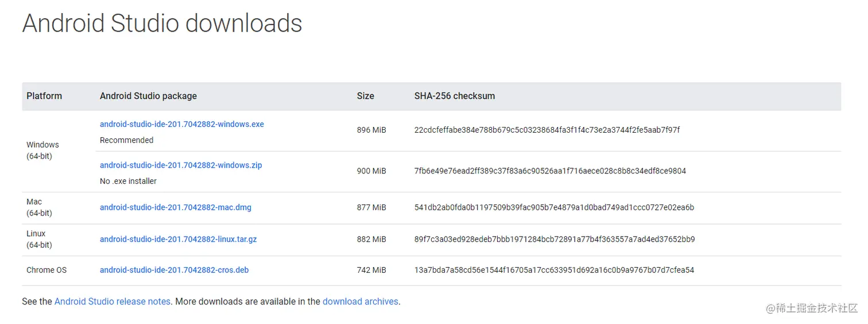Open the Android Studio release notes link
868x324 pixels.
tap(112, 302)
